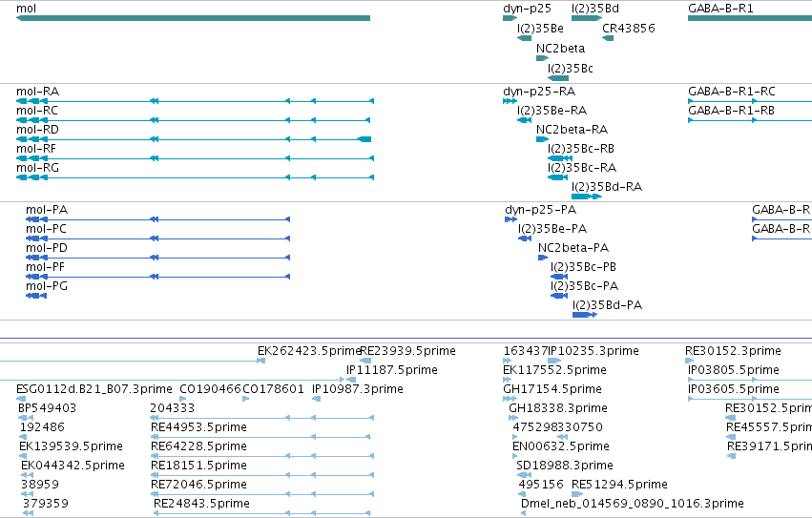812x518 pixels.
Task: Click the dyn-p25-RA transcript
Action: (510, 101)
